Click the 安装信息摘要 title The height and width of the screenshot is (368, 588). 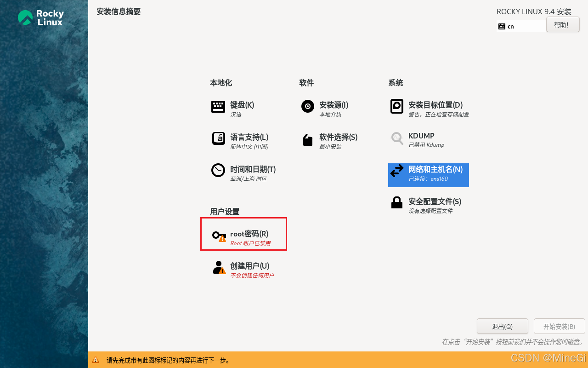click(119, 11)
